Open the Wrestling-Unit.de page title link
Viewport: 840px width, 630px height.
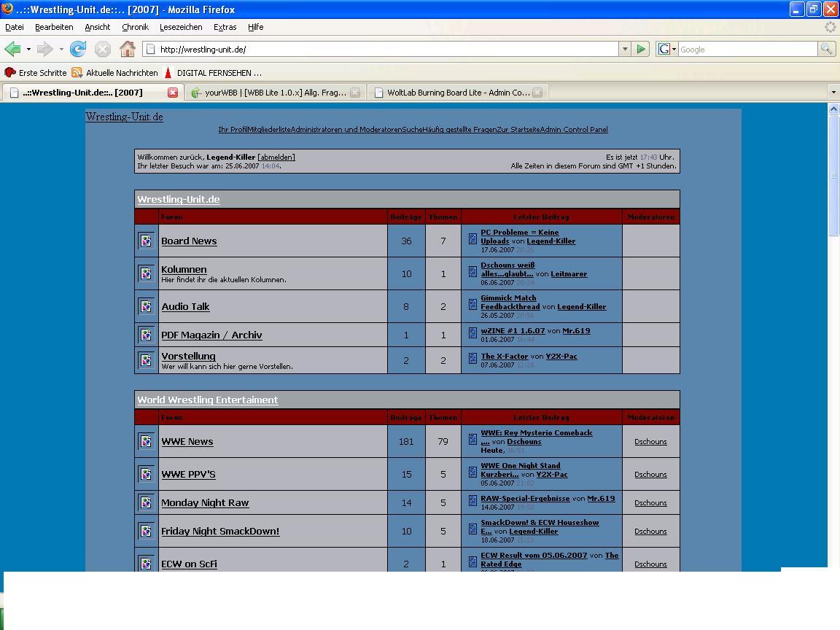(x=124, y=117)
